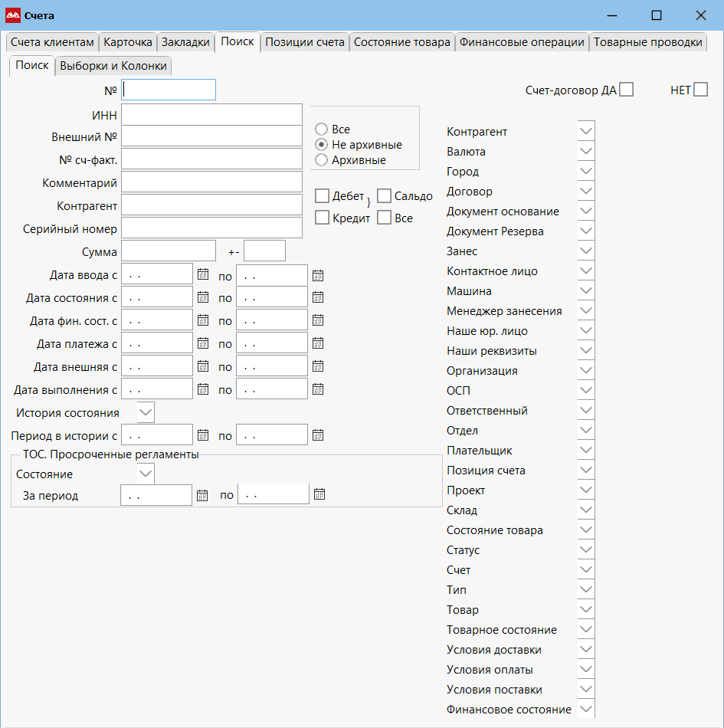Viewport: 724px width, 728px height.
Task: Switch to the Позиции счета tab
Action: 304,42
